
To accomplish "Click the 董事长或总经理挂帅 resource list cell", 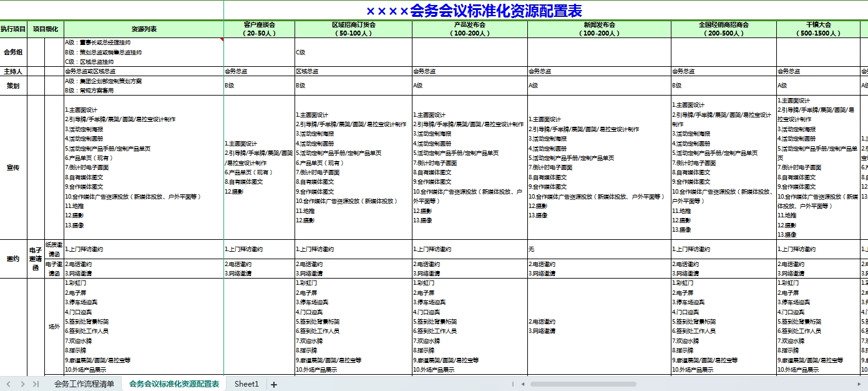I will (x=144, y=52).
